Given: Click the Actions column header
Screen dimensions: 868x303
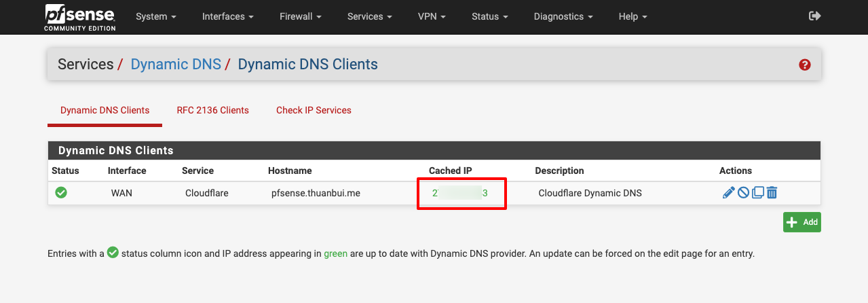Looking at the screenshot, I should click(736, 171).
